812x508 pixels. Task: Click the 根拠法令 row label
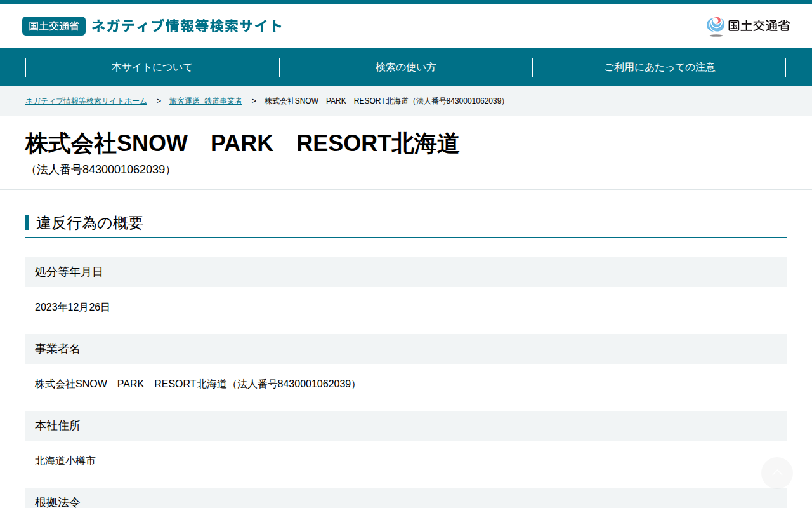[x=58, y=502]
